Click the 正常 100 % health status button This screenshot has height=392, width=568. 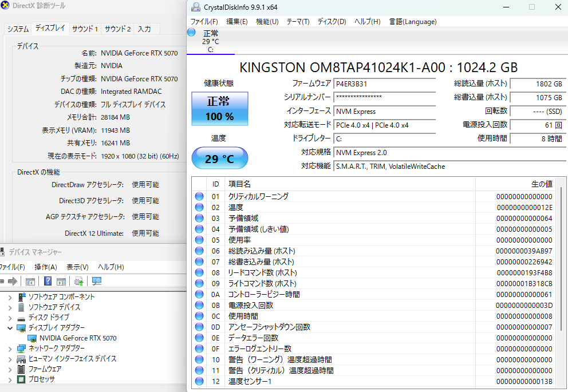219,109
